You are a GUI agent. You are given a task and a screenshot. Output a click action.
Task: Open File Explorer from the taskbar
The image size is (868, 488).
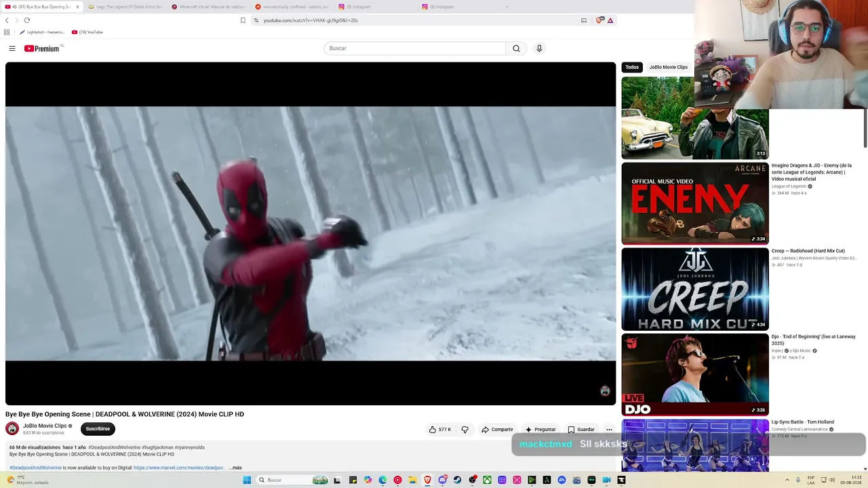(412, 480)
